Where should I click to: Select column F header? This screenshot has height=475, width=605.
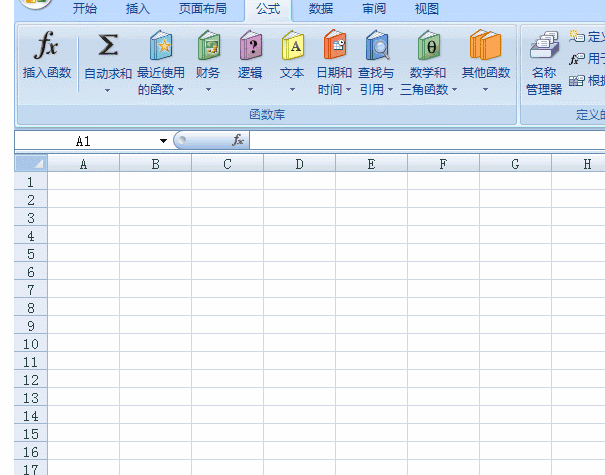tap(443, 163)
